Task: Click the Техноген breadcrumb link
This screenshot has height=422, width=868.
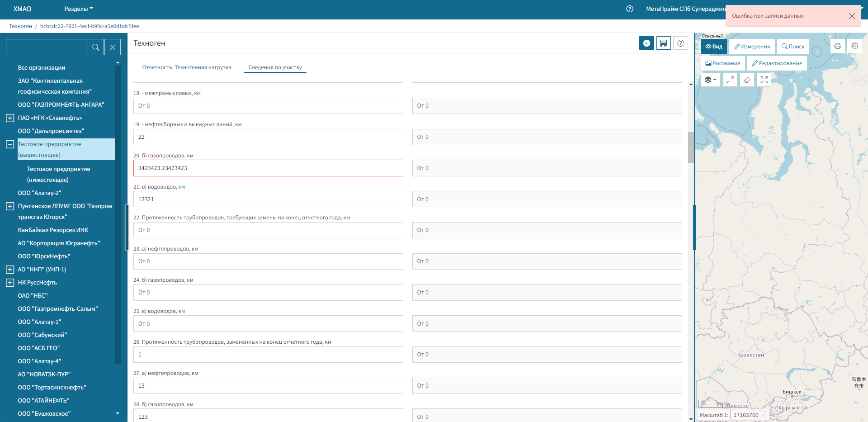Action: tap(20, 26)
